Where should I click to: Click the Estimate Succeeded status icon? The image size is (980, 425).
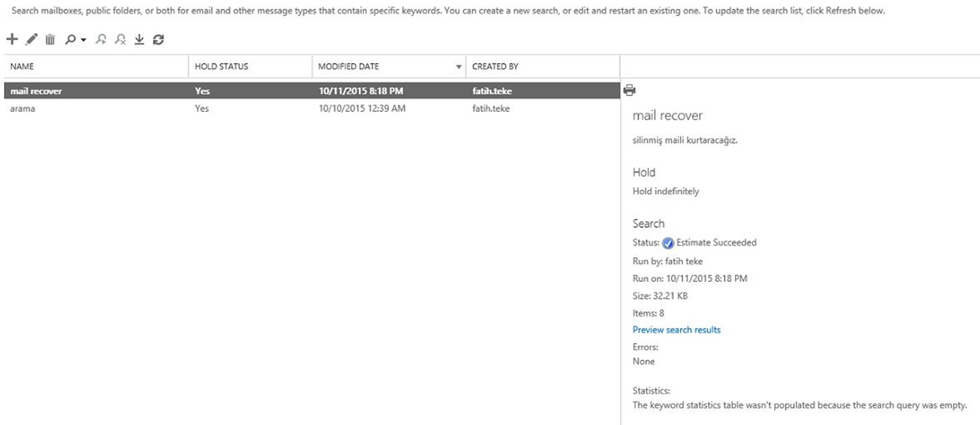[668, 243]
